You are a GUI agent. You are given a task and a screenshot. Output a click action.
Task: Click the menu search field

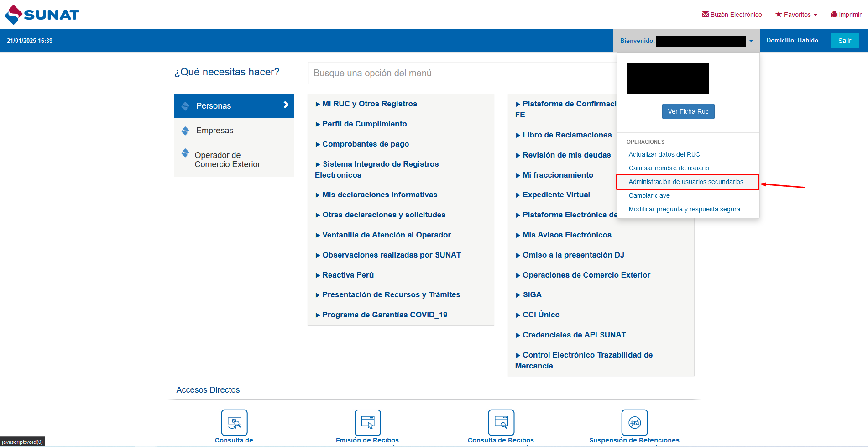click(462, 73)
